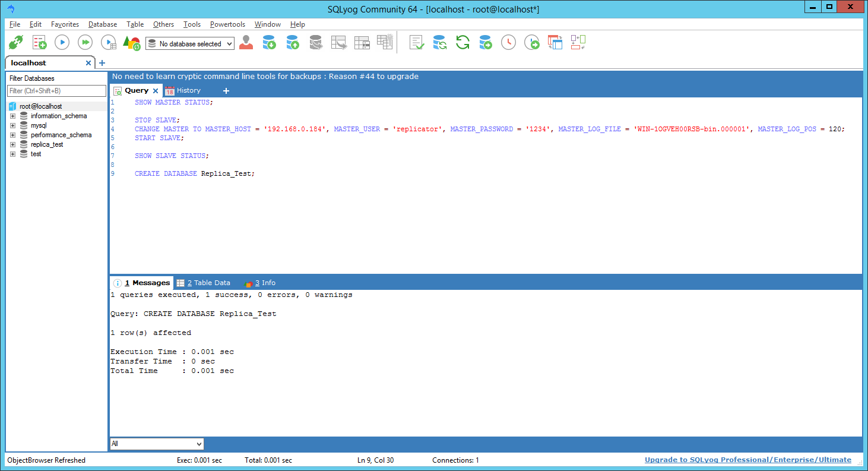Add a new connection tab with plus
This screenshot has height=471, width=868.
[x=102, y=63]
